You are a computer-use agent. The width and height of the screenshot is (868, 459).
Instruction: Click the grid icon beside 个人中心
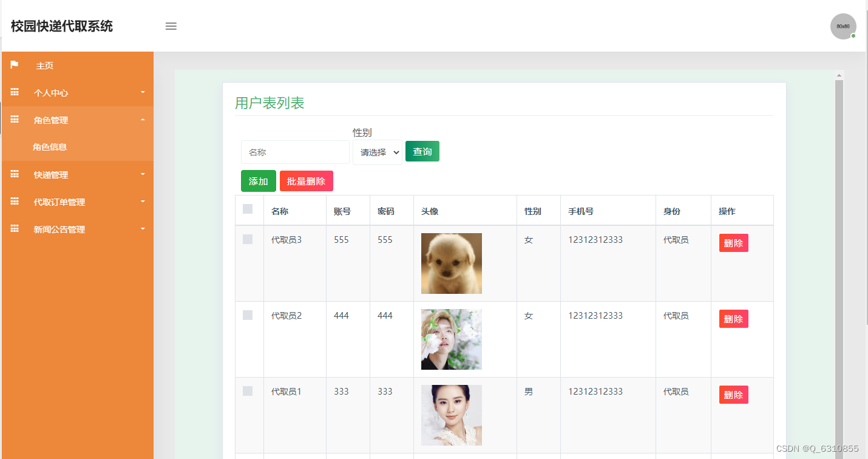coord(15,92)
